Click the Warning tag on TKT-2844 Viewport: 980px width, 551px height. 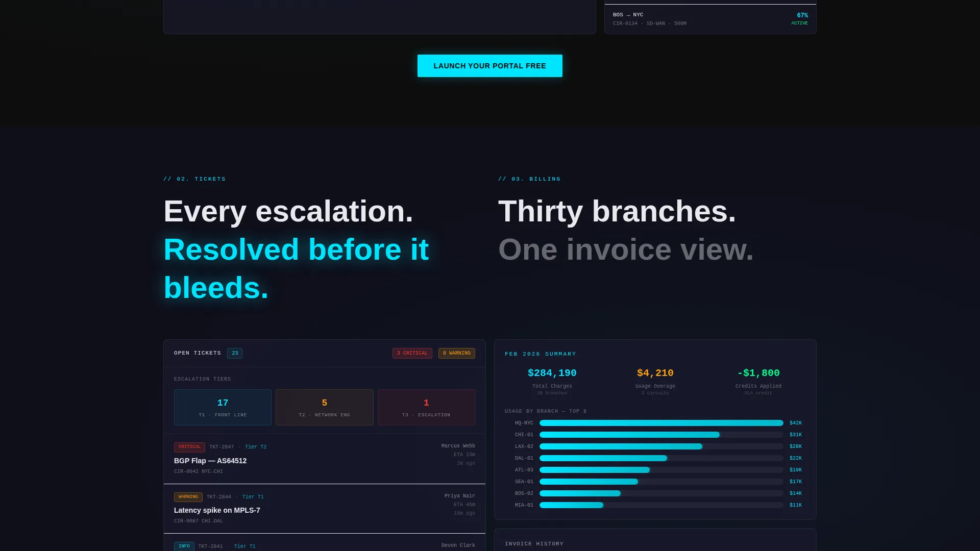click(x=188, y=497)
